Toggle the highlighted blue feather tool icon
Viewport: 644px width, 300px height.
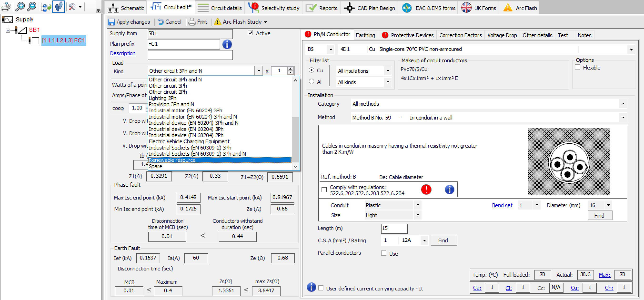point(59,6)
